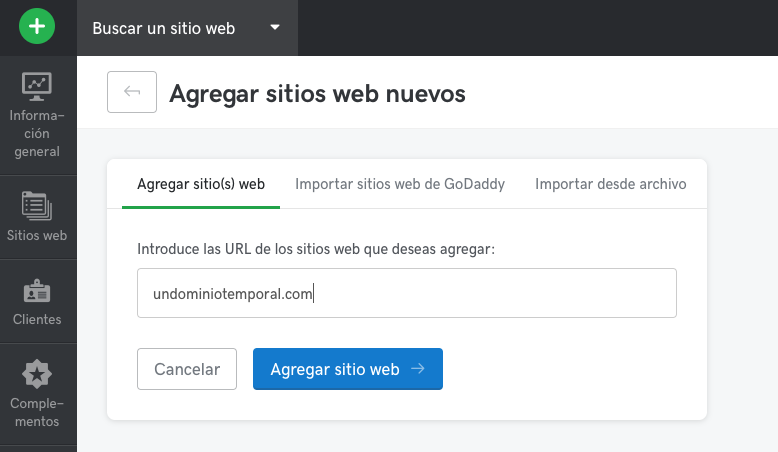Open the Información general chart icon
Image resolution: width=778 pixels, height=452 pixels.
pyautogui.click(x=37, y=87)
